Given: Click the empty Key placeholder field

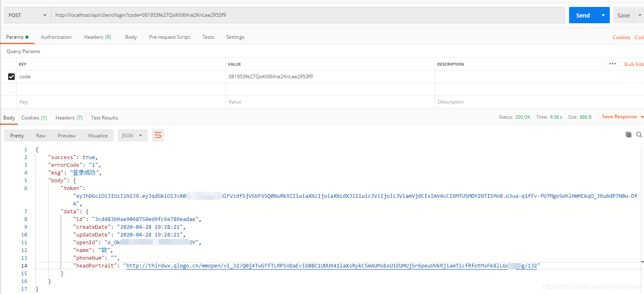Looking at the screenshot, I should (x=121, y=102).
